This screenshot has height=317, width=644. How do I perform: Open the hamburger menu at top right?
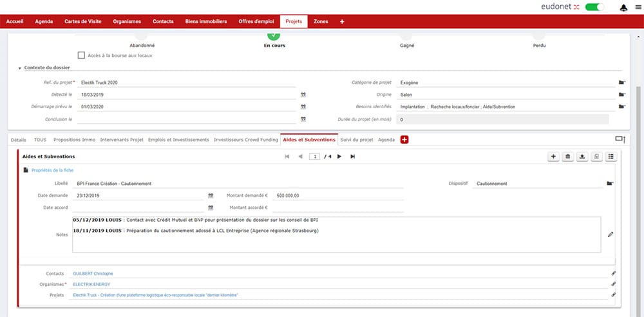(638, 7)
